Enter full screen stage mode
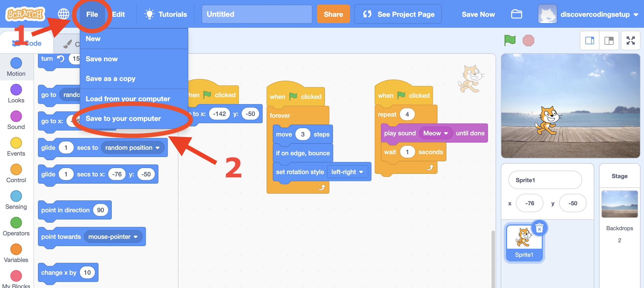The image size is (644, 288). point(631,40)
